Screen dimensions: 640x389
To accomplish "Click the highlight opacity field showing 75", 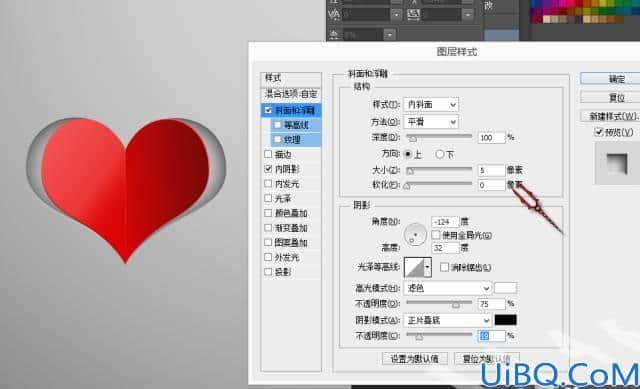I will click(491, 304).
